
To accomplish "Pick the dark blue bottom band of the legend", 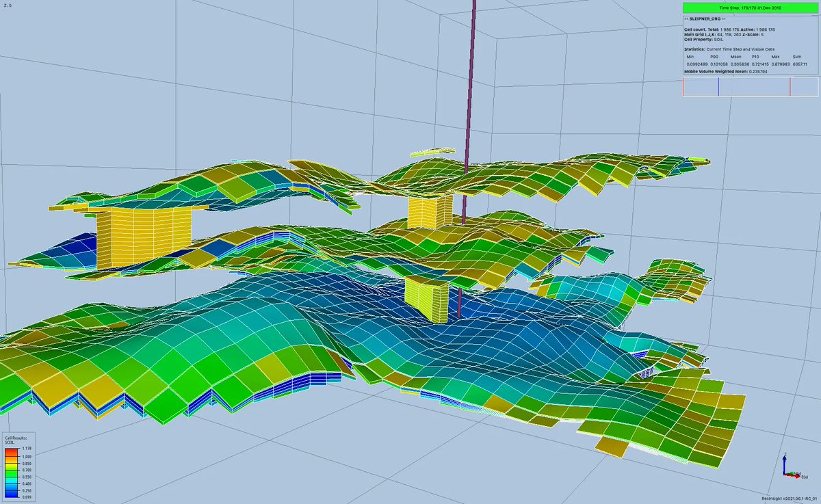I will tap(11, 492).
